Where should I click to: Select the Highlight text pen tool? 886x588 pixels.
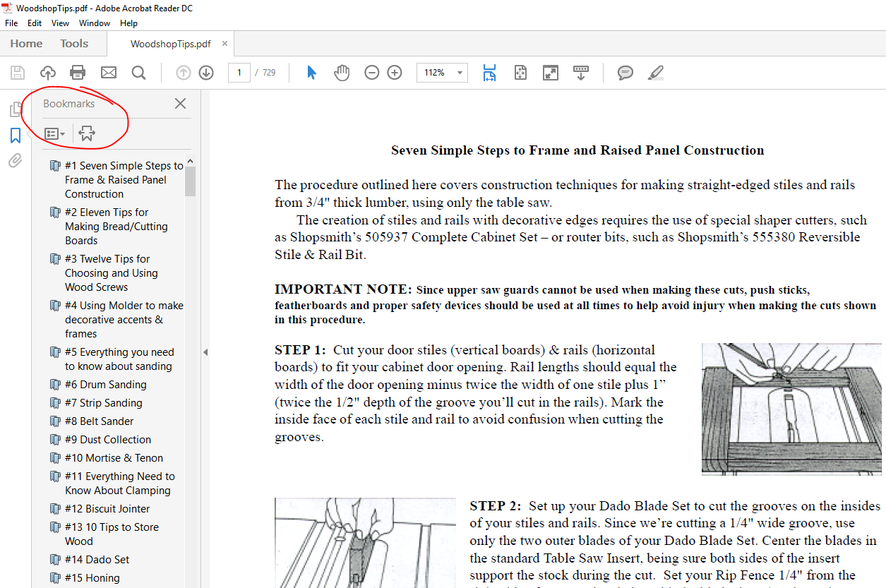[x=656, y=73]
